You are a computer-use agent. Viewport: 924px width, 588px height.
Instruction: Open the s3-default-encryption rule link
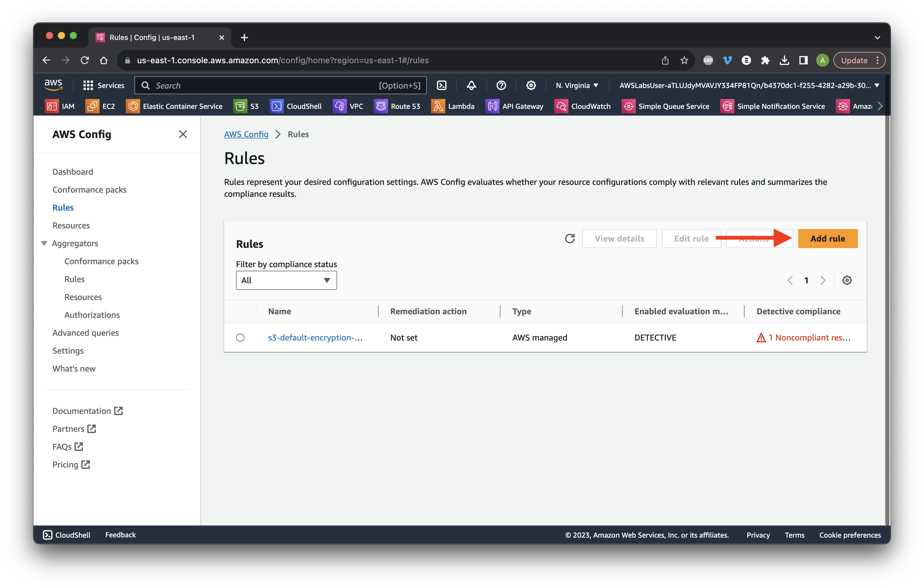(x=315, y=337)
